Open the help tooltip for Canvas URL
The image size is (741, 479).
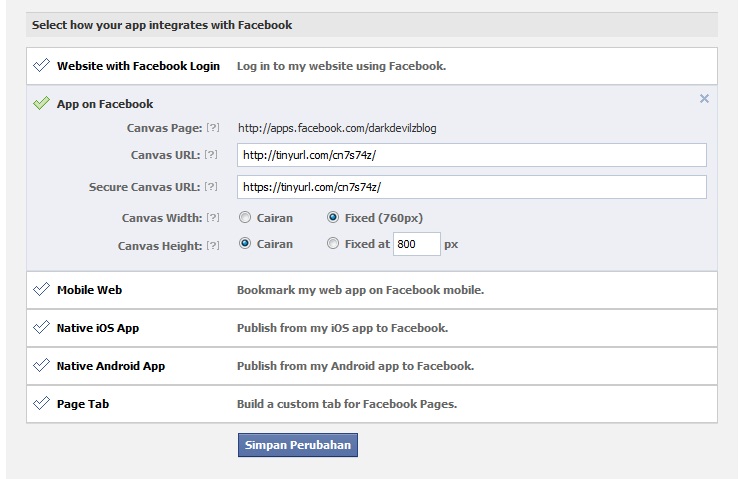211,154
